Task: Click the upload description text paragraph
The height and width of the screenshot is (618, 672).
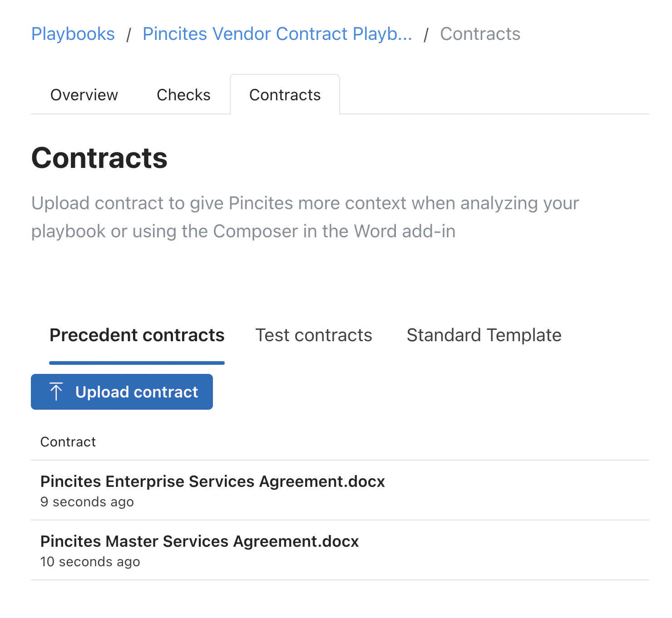Action: pyautogui.click(x=305, y=217)
